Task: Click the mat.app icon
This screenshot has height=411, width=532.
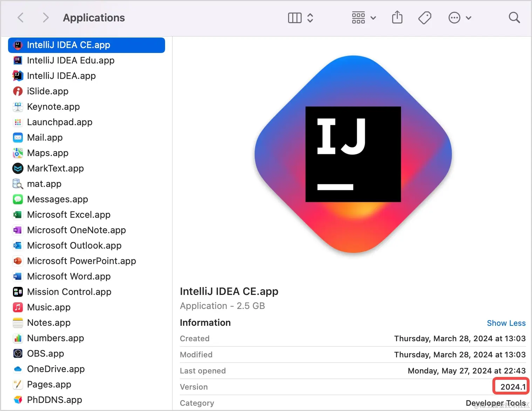Action: point(18,184)
